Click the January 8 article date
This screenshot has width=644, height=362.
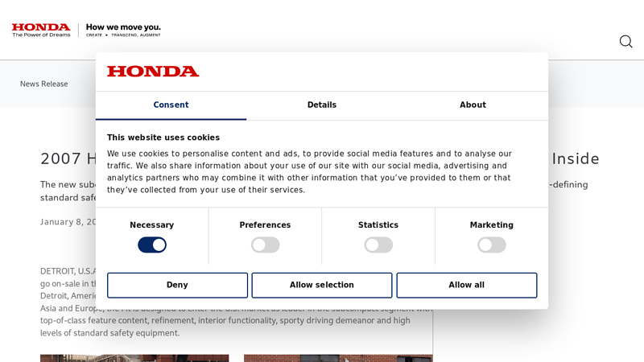(x=67, y=222)
